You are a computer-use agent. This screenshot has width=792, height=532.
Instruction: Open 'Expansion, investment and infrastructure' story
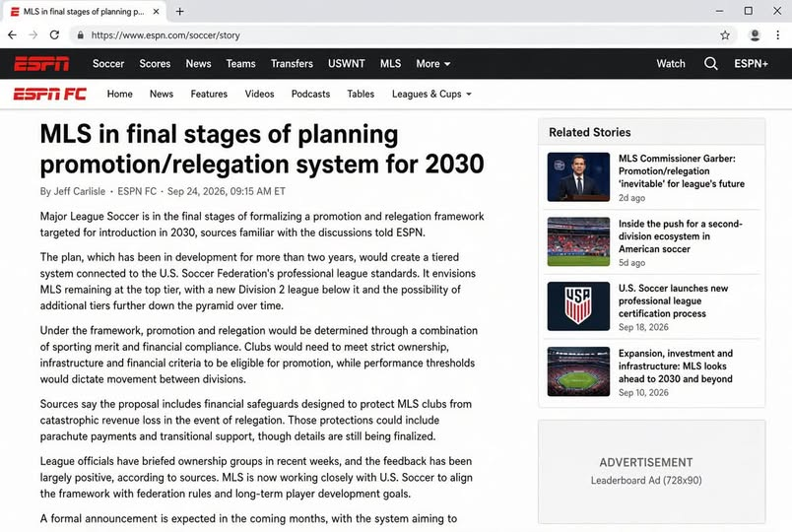(676, 366)
